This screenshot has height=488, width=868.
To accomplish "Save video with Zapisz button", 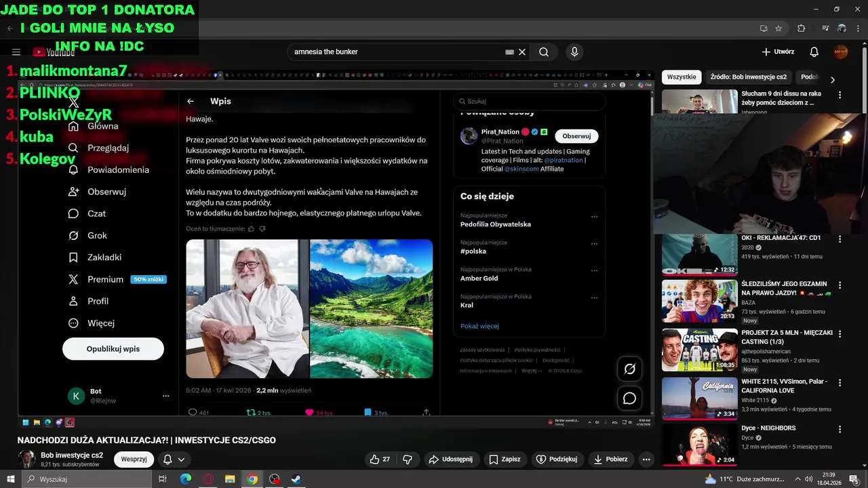I will pos(505,459).
